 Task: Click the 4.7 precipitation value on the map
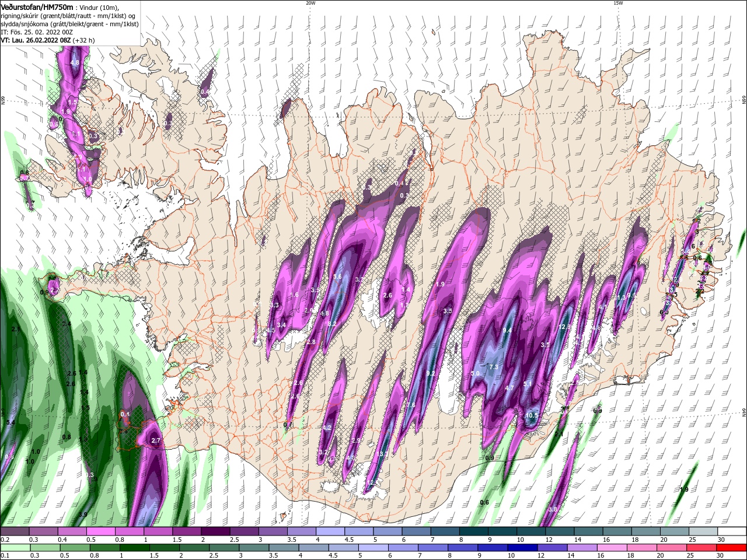click(x=509, y=388)
